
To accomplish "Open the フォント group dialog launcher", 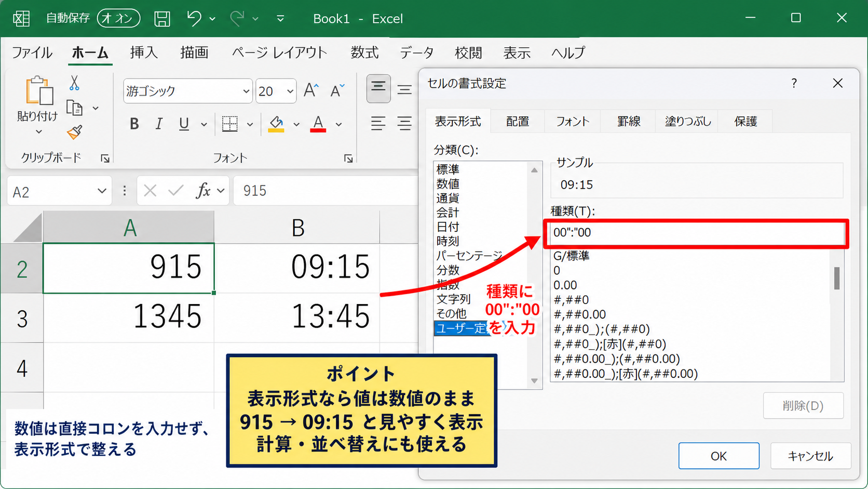I will point(348,158).
